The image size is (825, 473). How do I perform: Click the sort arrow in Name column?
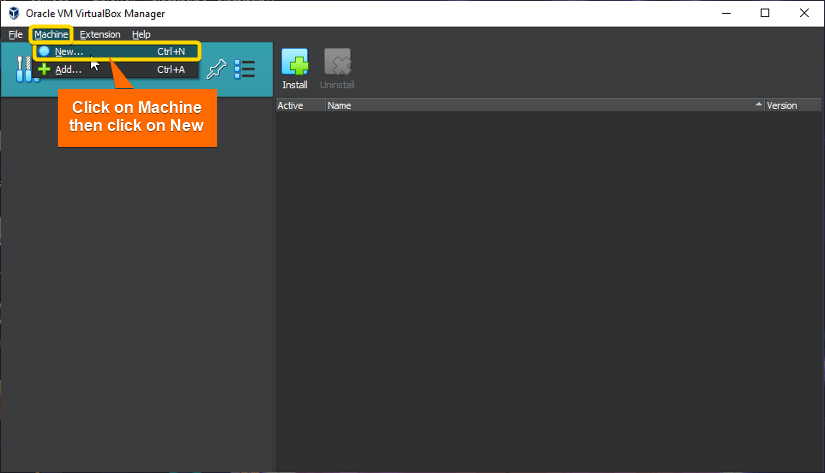tap(758, 105)
